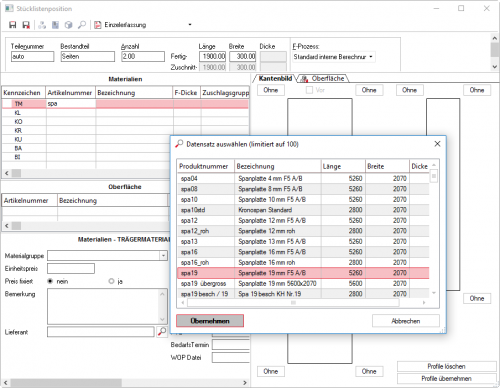Click the first save icon in toolbar
Screen dimensions: 500x388
(x=13, y=25)
